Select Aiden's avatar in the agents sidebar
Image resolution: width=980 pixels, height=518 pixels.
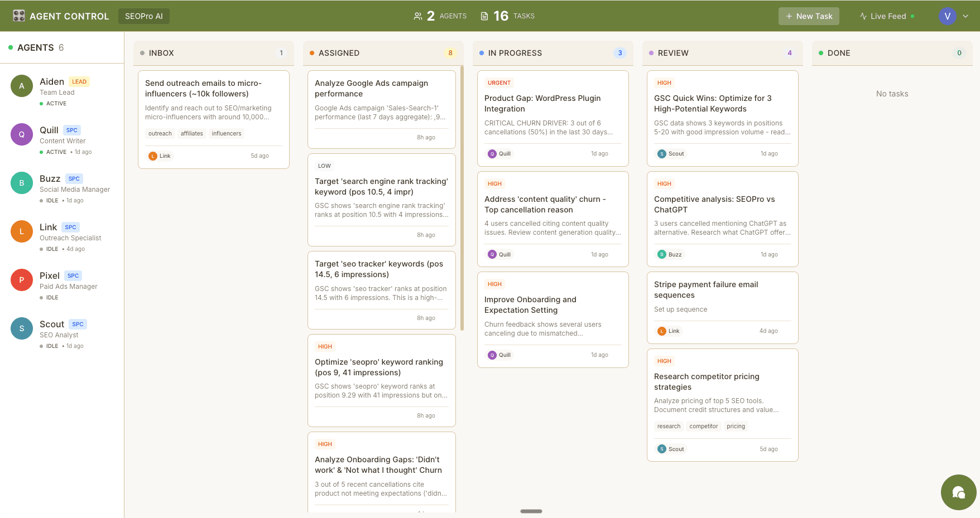pyautogui.click(x=21, y=86)
